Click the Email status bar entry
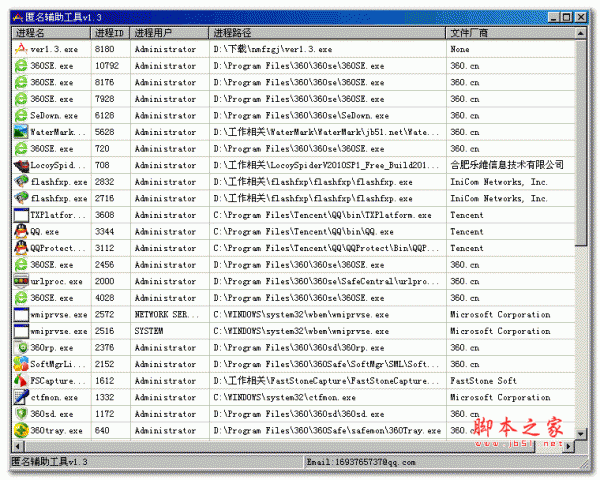The height and width of the screenshot is (480, 600). pyautogui.click(x=361, y=462)
